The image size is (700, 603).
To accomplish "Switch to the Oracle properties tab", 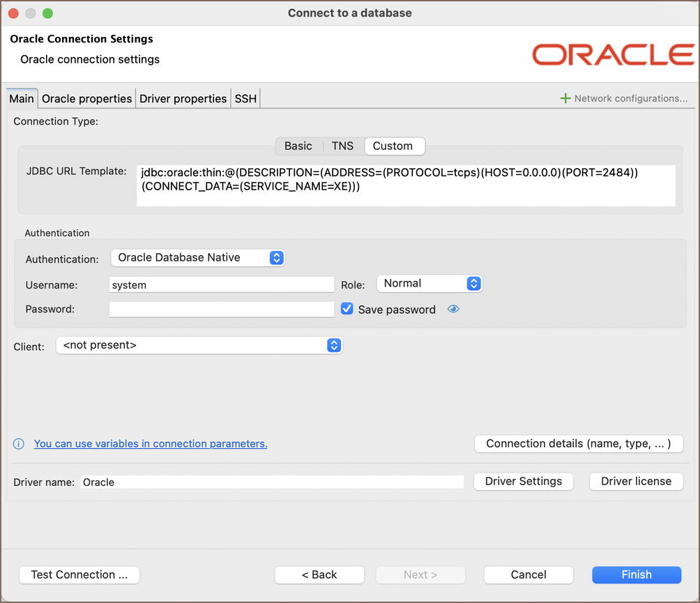I will (x=86, y=99).
